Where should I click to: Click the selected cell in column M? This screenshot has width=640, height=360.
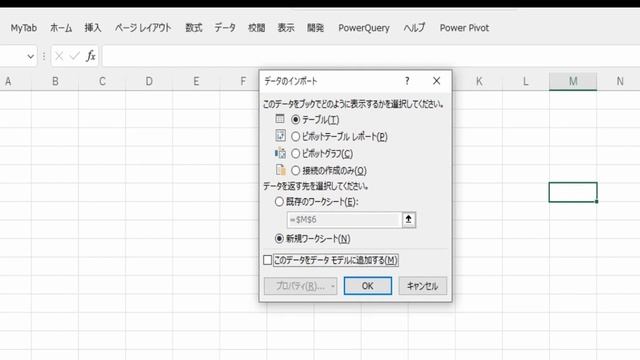click(x=573, y=192)
